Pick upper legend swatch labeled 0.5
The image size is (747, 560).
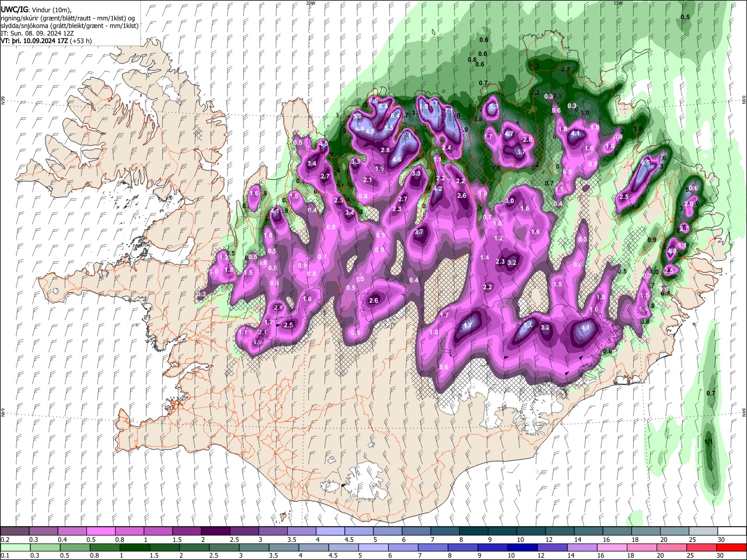tap(100, 531)
